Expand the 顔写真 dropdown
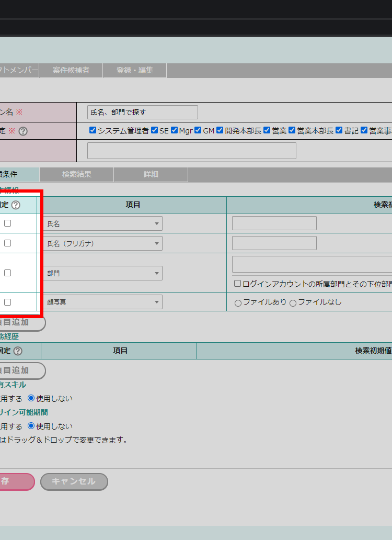The height and width of the screenshot is (540, 392). (x=102, y=302)
